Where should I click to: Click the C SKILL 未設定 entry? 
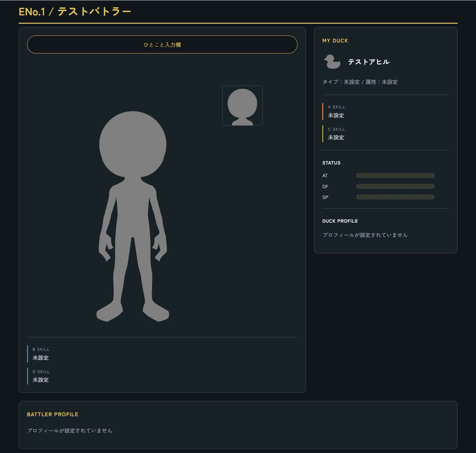(386, 134)
